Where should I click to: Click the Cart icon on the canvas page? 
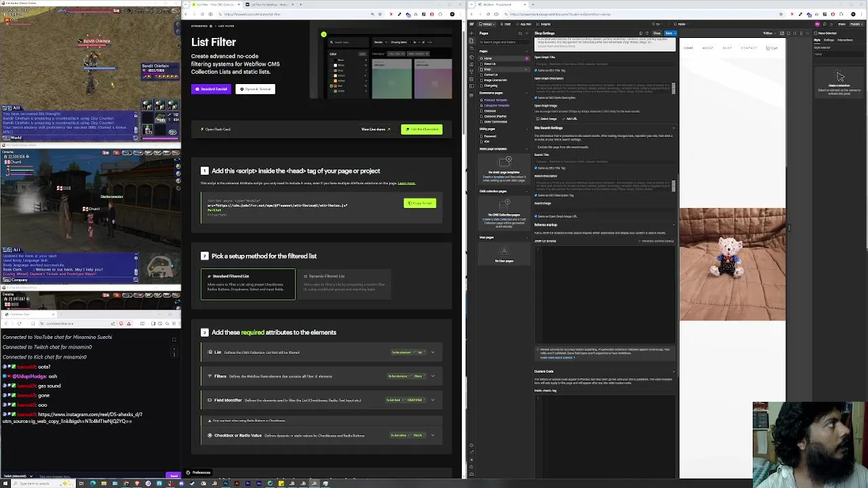coord(772,48)
